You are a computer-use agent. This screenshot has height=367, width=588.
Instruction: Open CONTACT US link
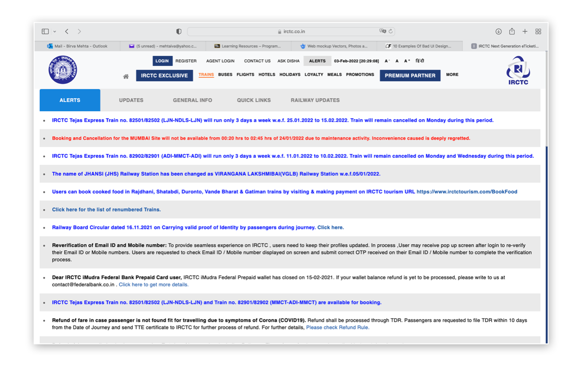pos(257,61)
